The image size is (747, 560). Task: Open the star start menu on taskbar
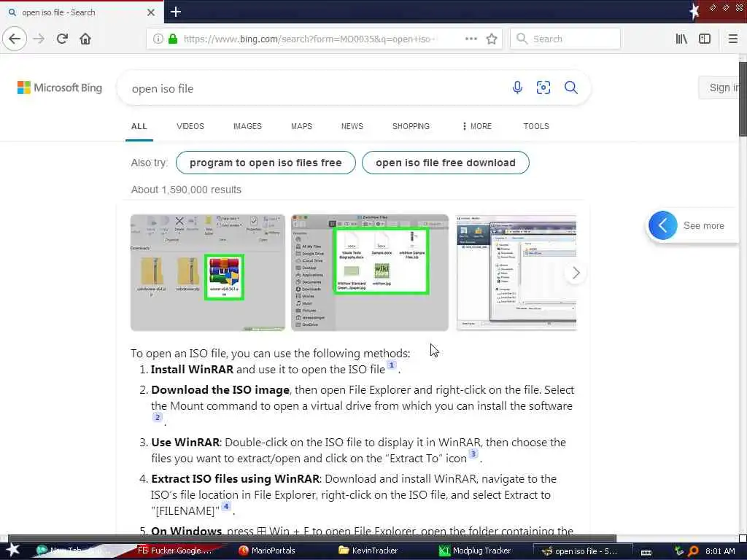coord(13,551)
